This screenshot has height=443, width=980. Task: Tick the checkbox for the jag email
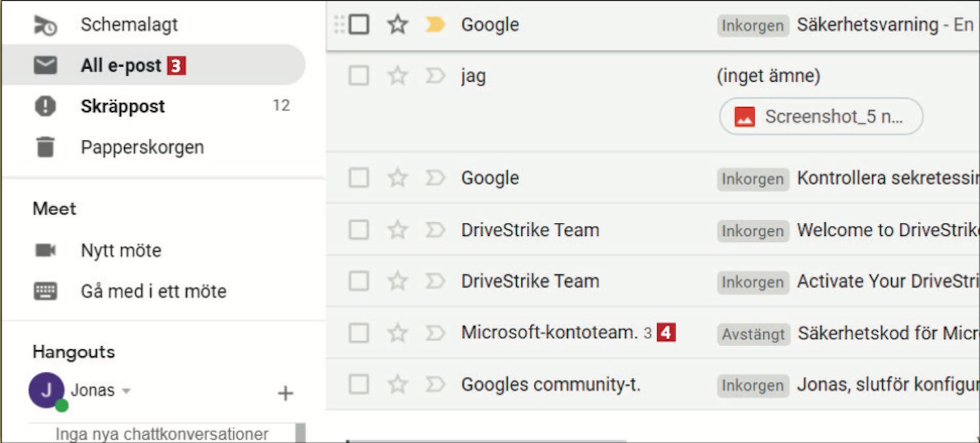tap(359, 76)
